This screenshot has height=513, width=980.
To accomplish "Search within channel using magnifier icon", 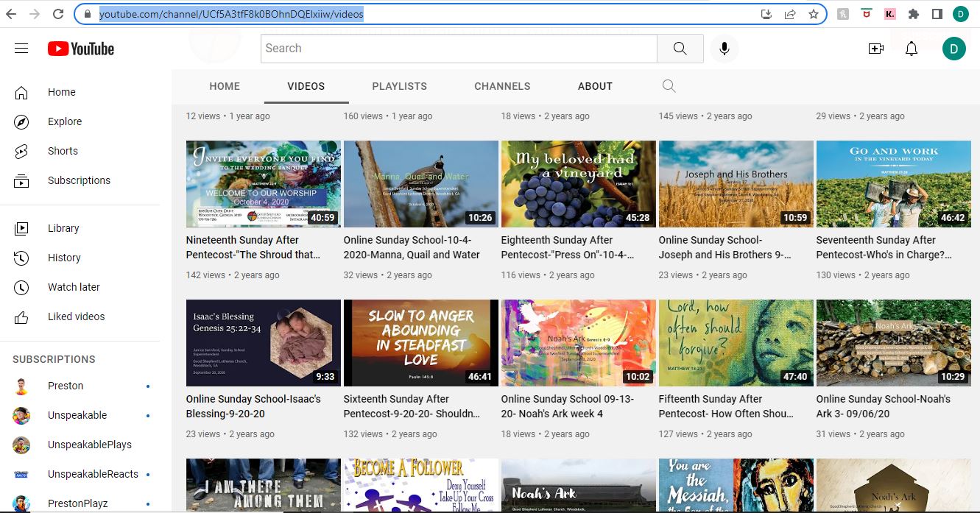I will 669,86.
